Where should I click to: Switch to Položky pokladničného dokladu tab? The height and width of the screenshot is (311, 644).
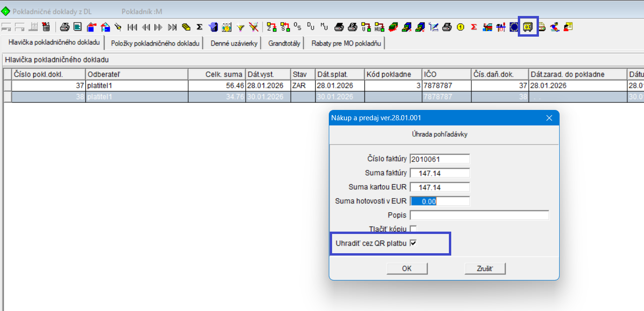click(x=155, y=44)
